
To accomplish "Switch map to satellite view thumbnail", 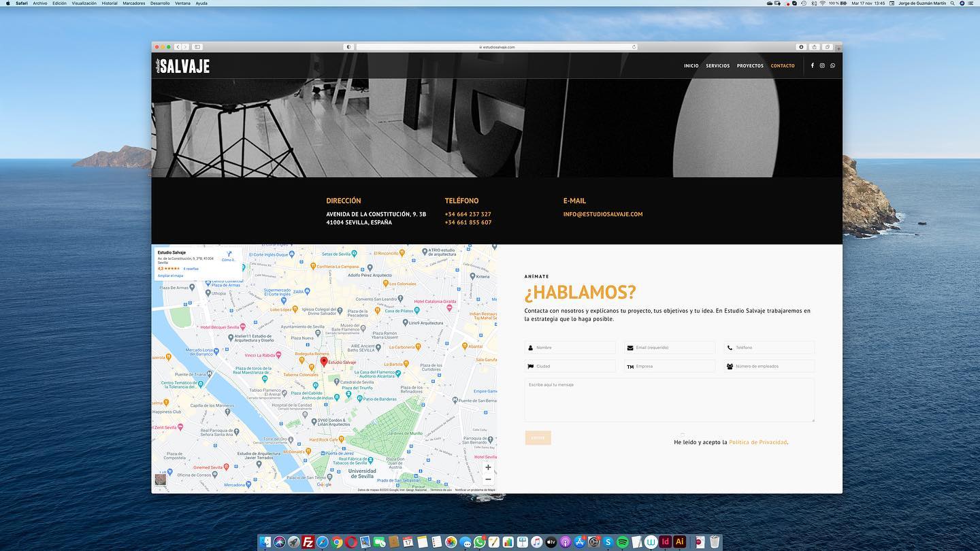I will pos(161,480).
